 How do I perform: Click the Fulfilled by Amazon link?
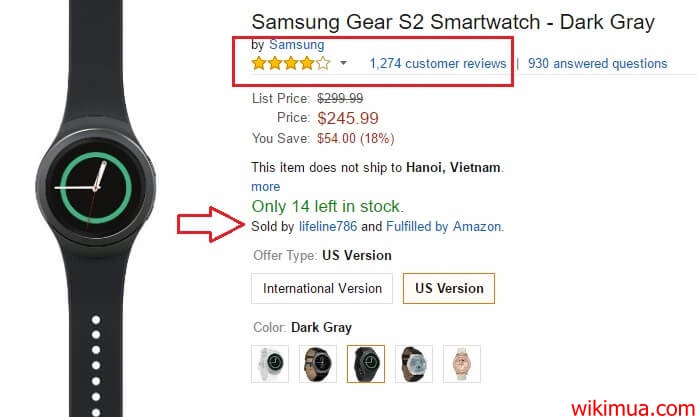click(x=444, y=227)
